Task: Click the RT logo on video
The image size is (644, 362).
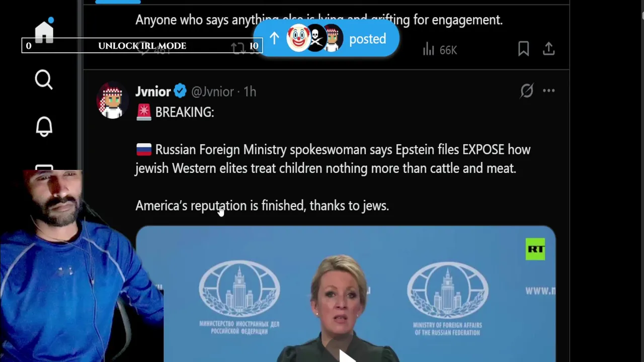Action: (535, 249)
